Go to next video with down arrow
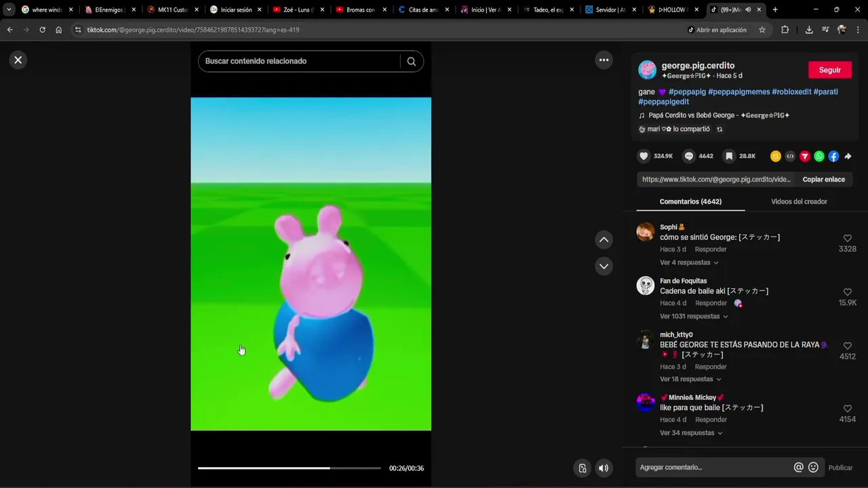Image resolution: width=868 pixels, height=488 pixels. pos(604,266)
